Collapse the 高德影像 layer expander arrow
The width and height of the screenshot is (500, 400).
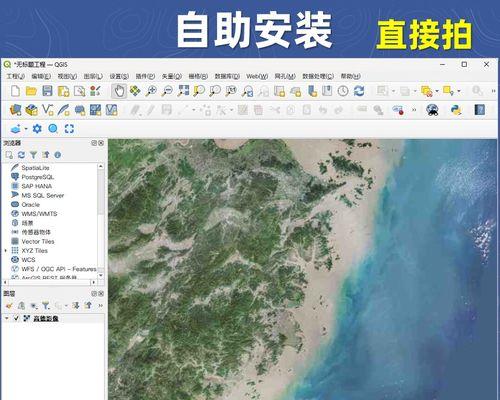pos(6,318)
